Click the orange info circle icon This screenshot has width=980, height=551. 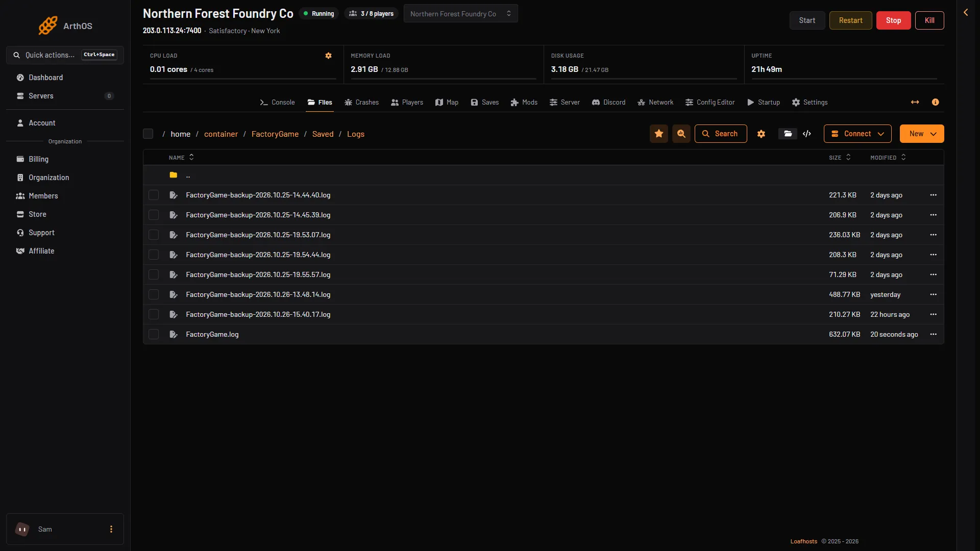[x=935, y=102]
